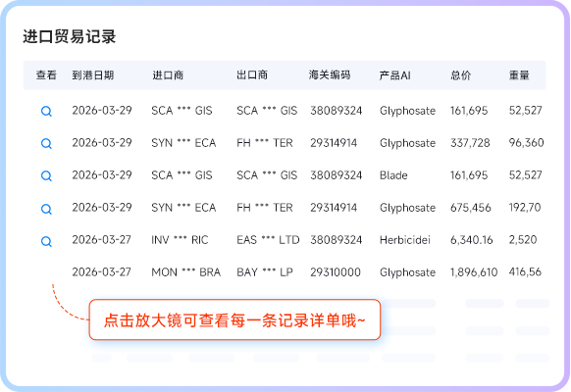Select 38089324 code in Blade row
This screenshot has height=392, width=571.
tap(337, 175)
